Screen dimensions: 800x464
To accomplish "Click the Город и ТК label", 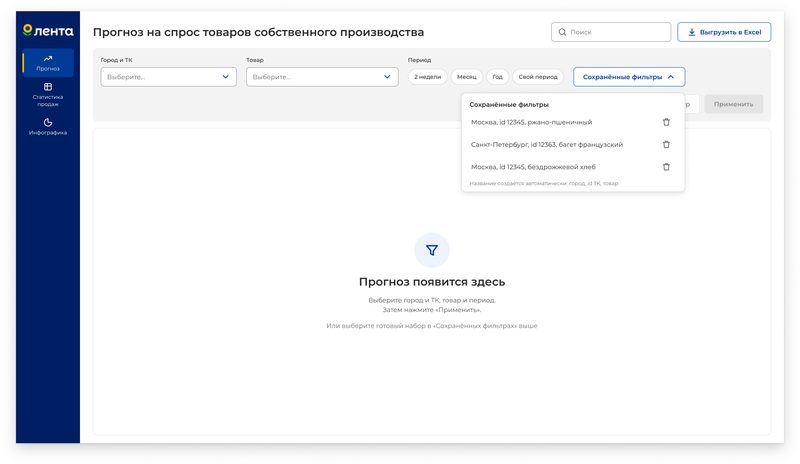I will [x=116, y=60].
